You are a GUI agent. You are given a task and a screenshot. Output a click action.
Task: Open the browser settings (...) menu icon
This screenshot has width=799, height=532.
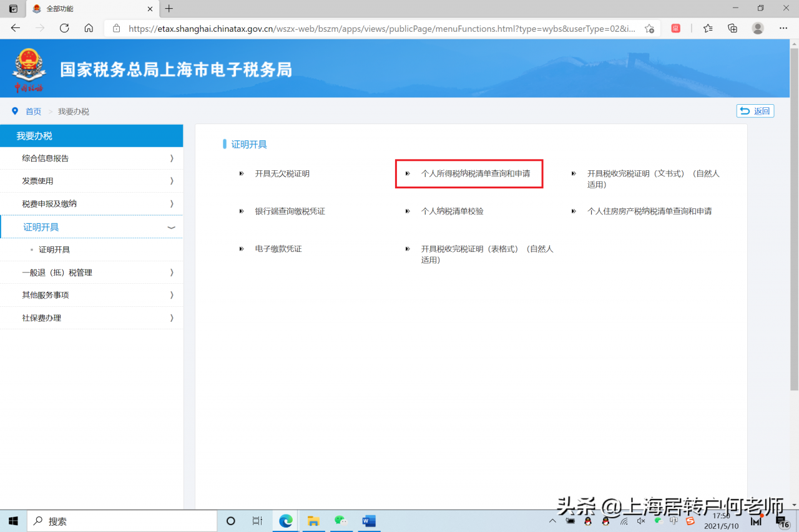coord(783,28)
